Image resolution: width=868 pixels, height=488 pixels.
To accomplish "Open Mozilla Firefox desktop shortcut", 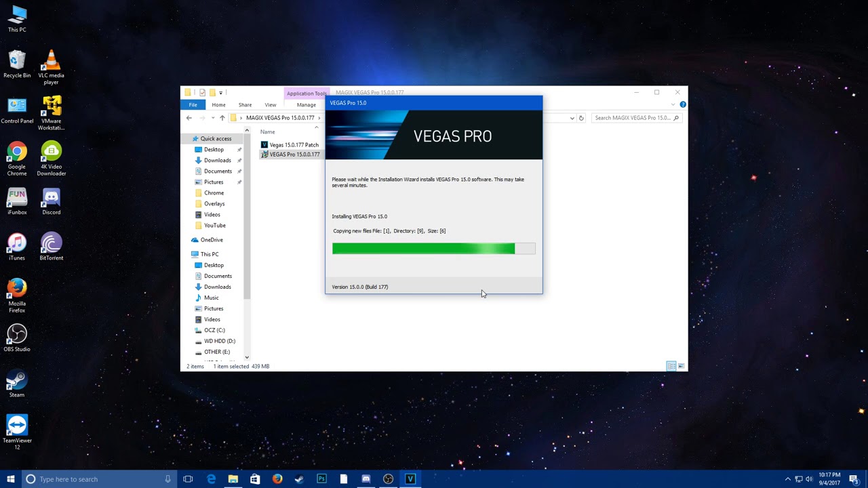I will coord(17,296).
